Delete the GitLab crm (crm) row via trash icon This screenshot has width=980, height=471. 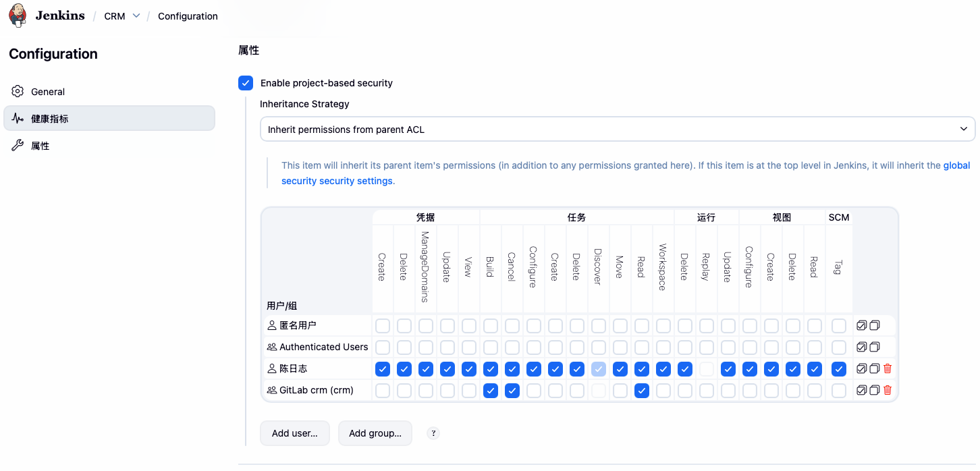(x=887, y=390)
